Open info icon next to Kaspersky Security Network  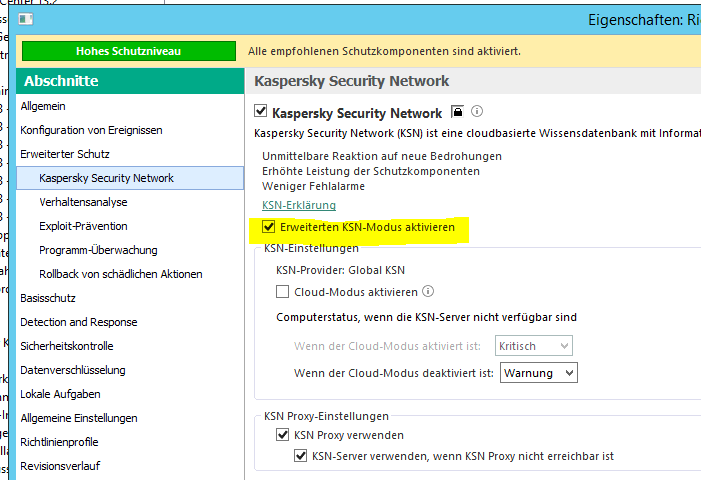[477, 111]
